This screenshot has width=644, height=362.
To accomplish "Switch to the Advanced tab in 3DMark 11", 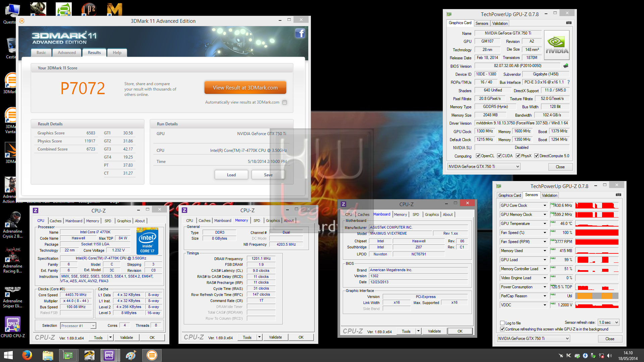I will tap(67, 53).
